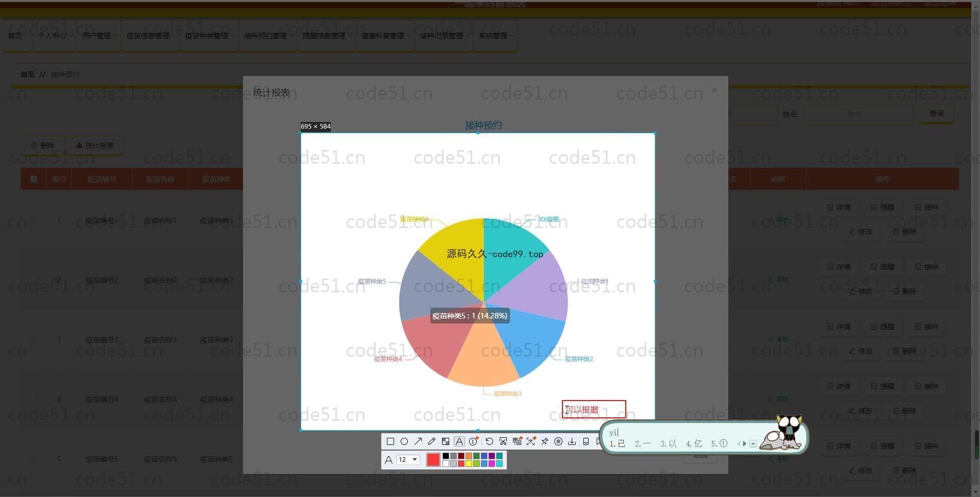Select the numbered step marker tool
The height and width of the screenshot is (497, 980).
point(474,441)
